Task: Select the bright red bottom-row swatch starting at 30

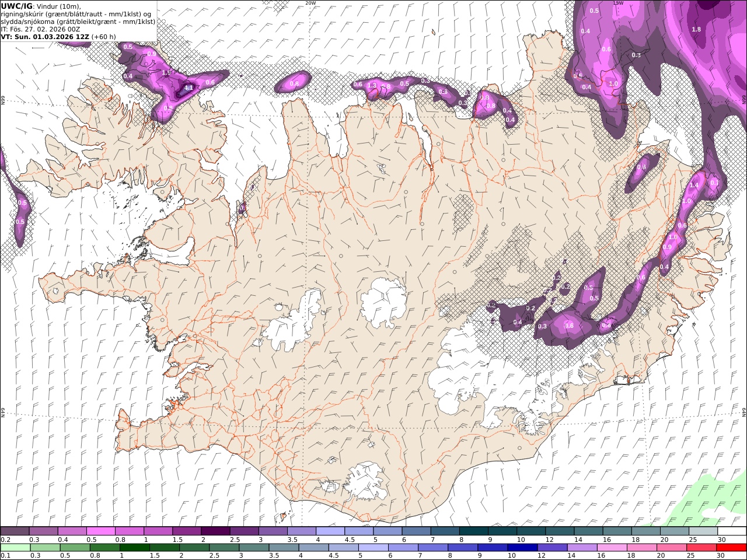Action: point(731,547)
